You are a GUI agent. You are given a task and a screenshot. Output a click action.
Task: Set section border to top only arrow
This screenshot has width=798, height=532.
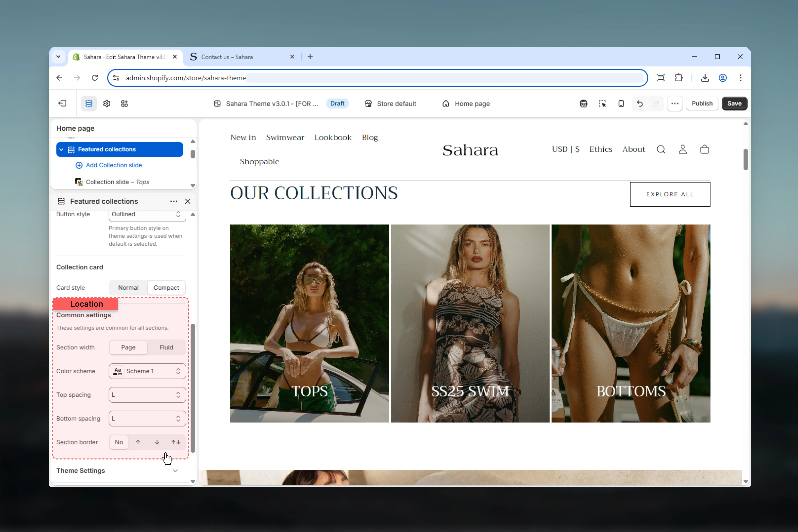(138, 442)
